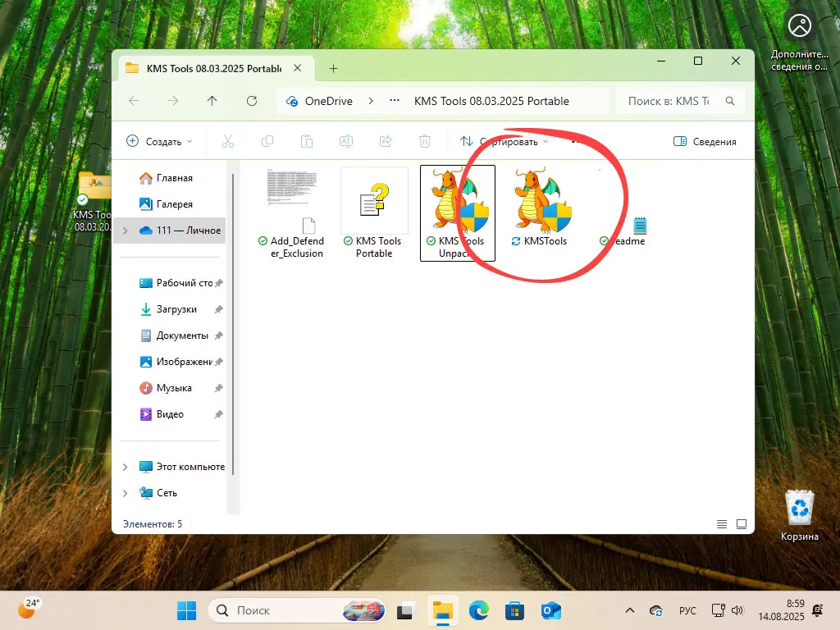
Task: Open a new tab with plus button
Action: point(333,69)
